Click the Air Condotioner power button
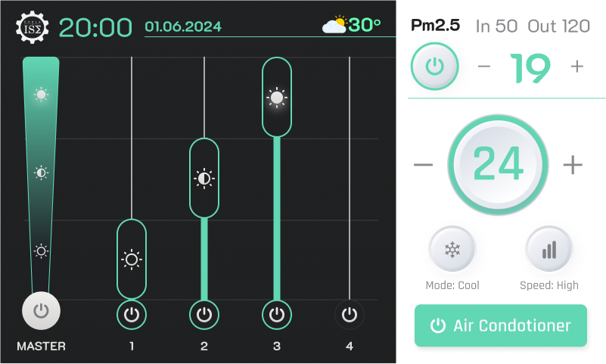Viewport: 606px width, 364px height. coord(501,325)
